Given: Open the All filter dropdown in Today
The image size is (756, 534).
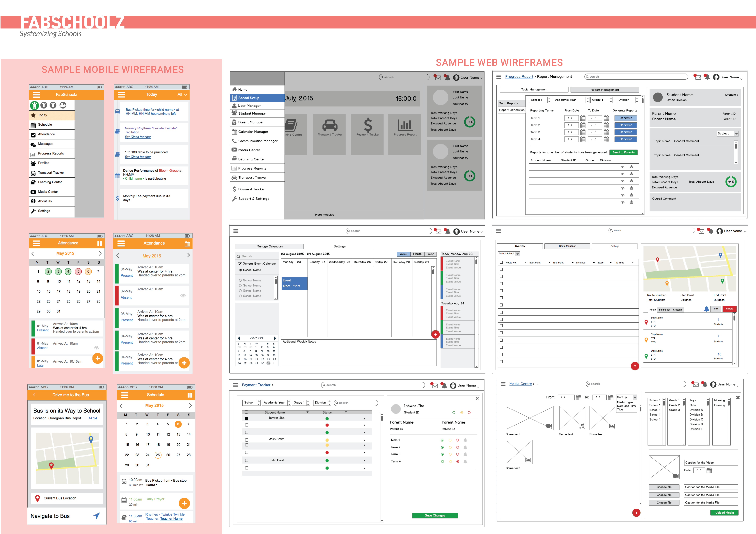Looking at the screenshot, I should coord(182,95).
